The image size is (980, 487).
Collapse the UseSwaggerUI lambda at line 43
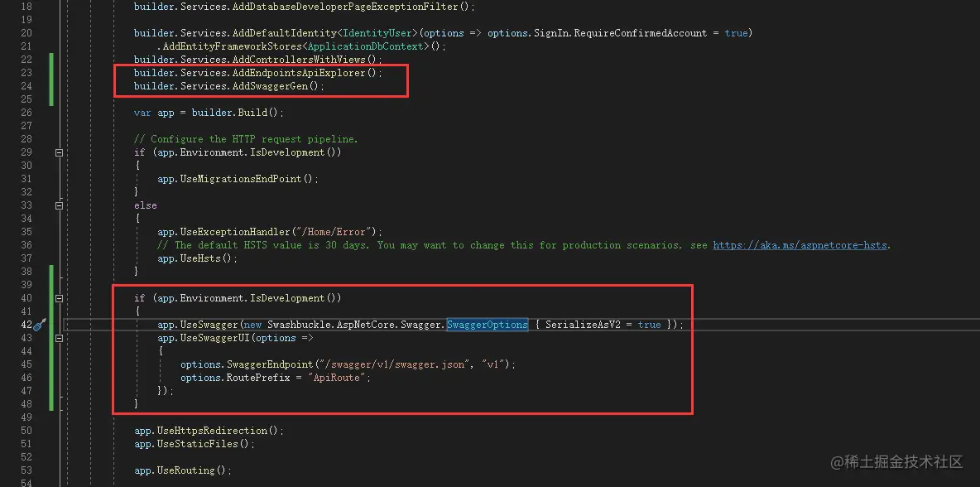click(x=59, y=338)
